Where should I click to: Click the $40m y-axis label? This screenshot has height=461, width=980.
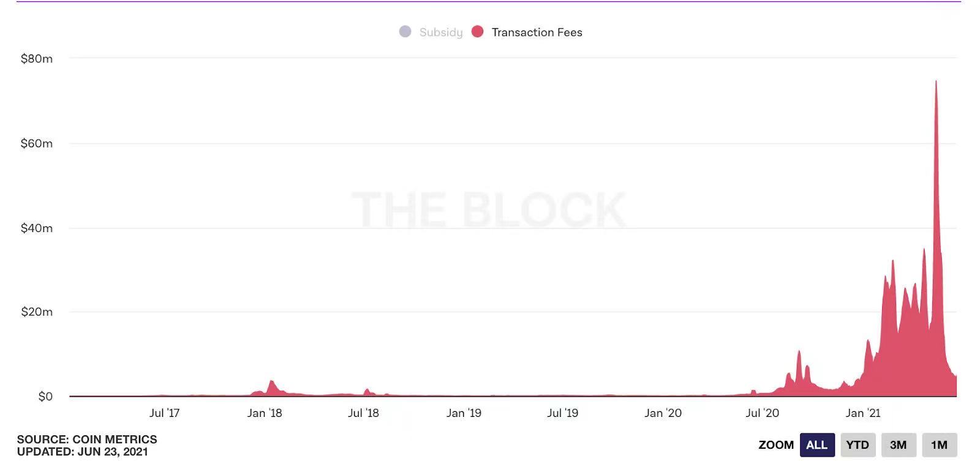37,228
